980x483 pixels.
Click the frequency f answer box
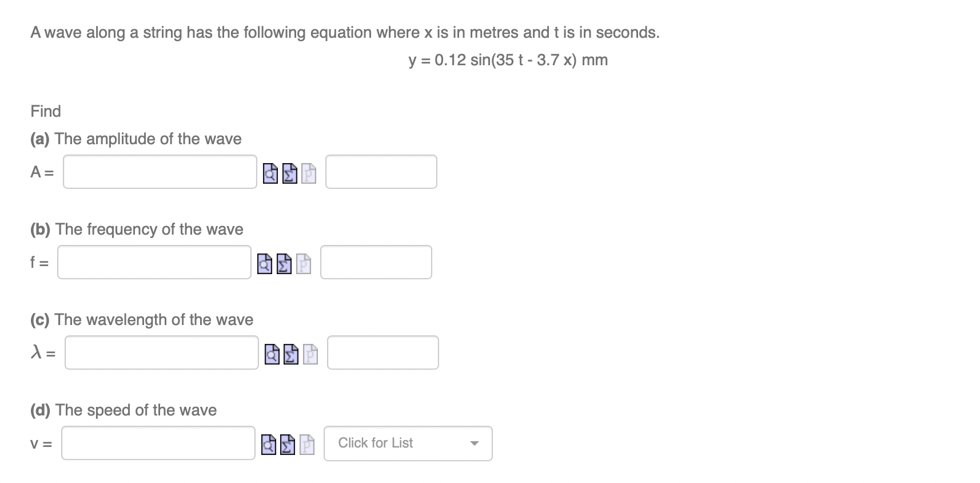pyautogui.click(x=154, y=262)
